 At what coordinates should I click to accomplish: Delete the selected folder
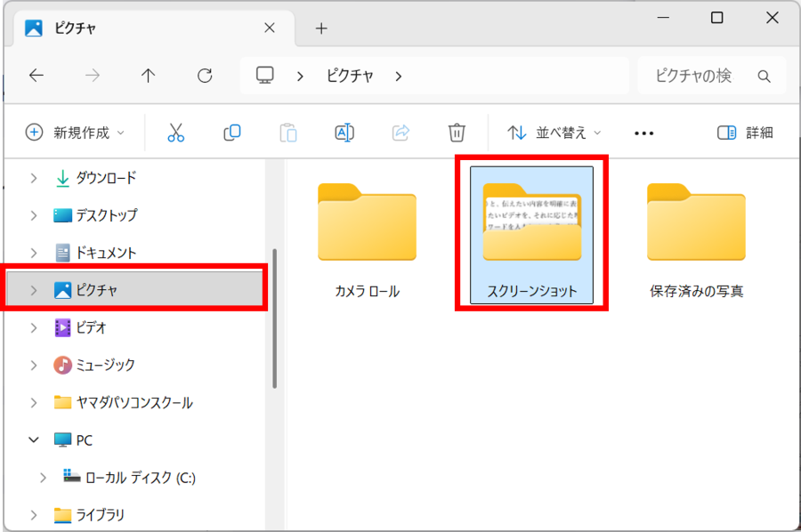pos(457,132)
